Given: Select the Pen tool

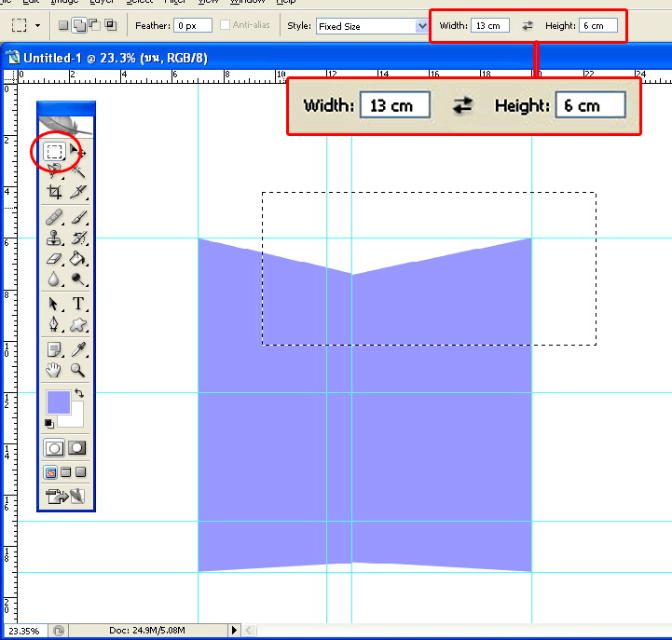Looking at the screenshot, I should click(x=54, y=324).
